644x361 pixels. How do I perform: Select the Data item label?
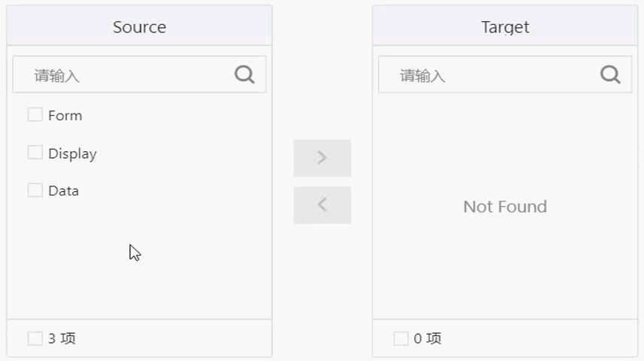[63, 191]
